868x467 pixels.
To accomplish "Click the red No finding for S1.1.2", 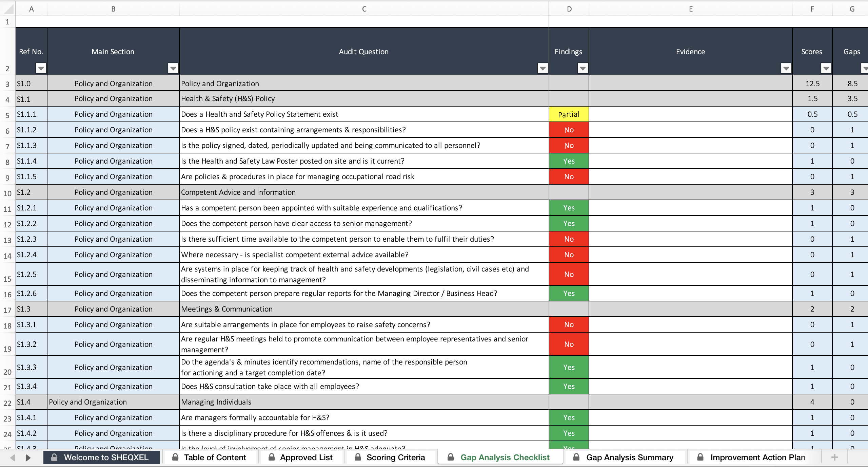I will (x=569, y=130).
